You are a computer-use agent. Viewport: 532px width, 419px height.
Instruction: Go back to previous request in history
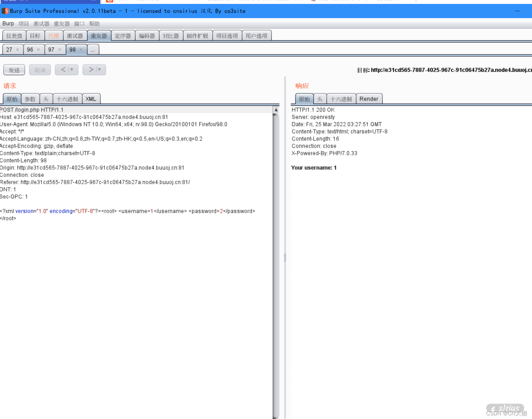point(63,70)
